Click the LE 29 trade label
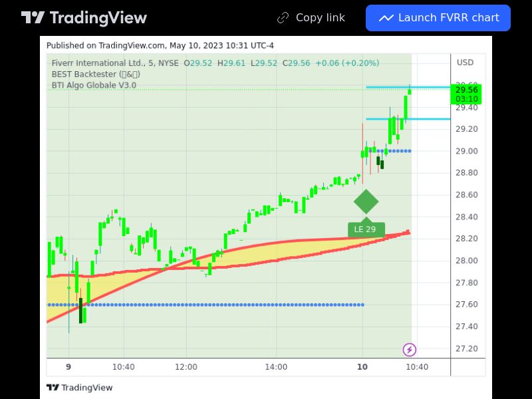This screenshot has height=399, width=532. tap(366, 229)
